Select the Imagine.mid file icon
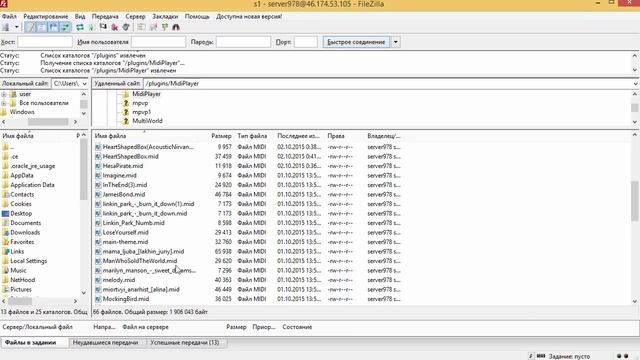Image resolution: width=640 pixels, height=360 pixels. tap(98, 176)
